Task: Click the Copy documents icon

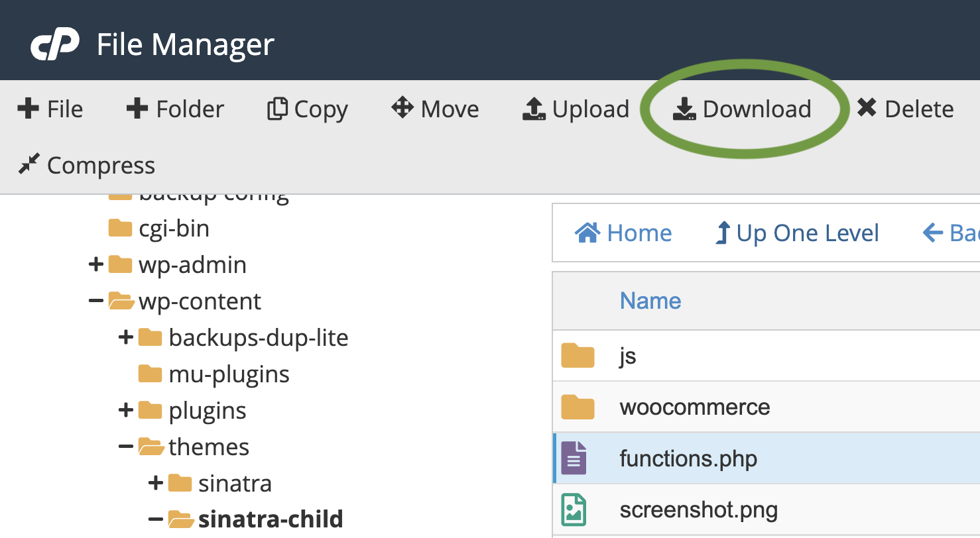Action: tap(277, 109)
